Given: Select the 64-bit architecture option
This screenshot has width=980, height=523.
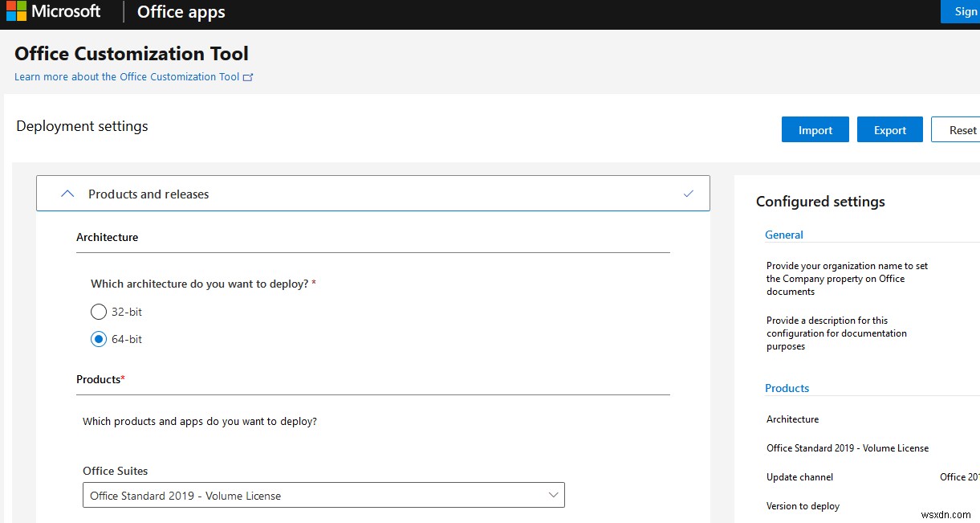Looking at the screenshot, I should 99,339.
